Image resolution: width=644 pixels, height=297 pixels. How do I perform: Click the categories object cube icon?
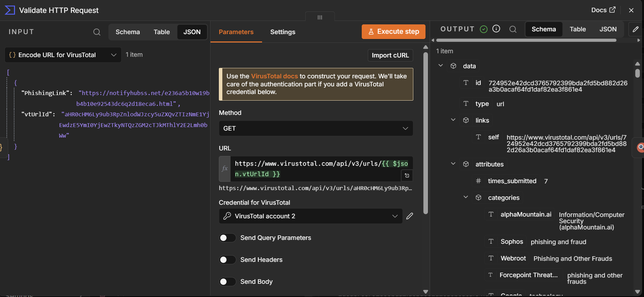(478, 197)
